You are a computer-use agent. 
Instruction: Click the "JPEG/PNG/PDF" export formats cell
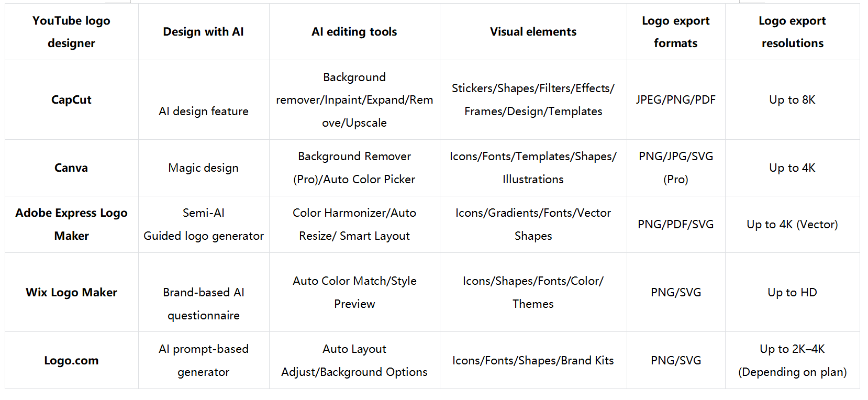(x=675, y=100)
